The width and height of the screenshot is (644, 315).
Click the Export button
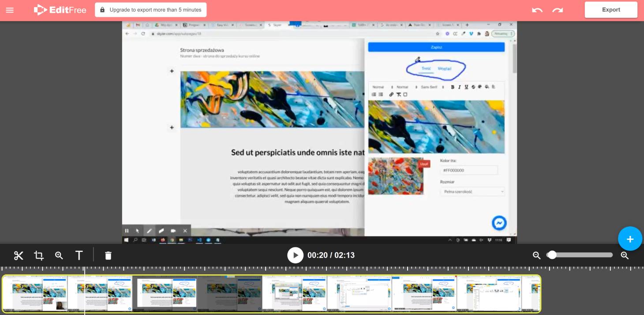point(611,10)
